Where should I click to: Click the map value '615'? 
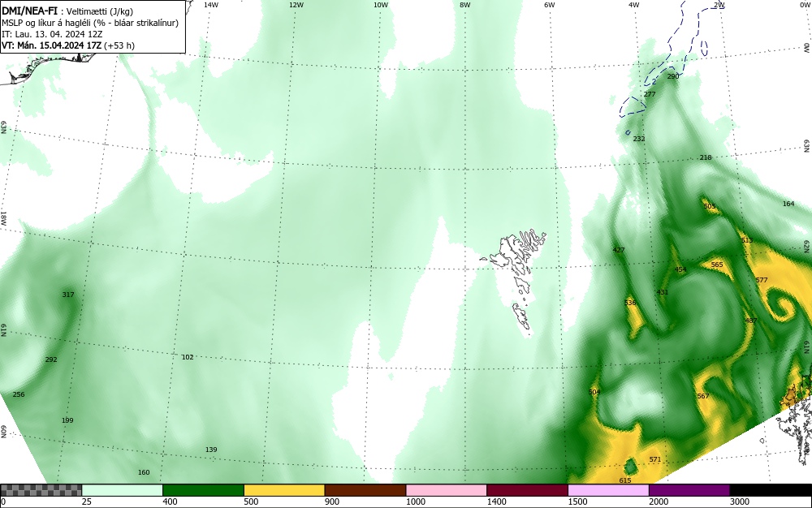625,480
